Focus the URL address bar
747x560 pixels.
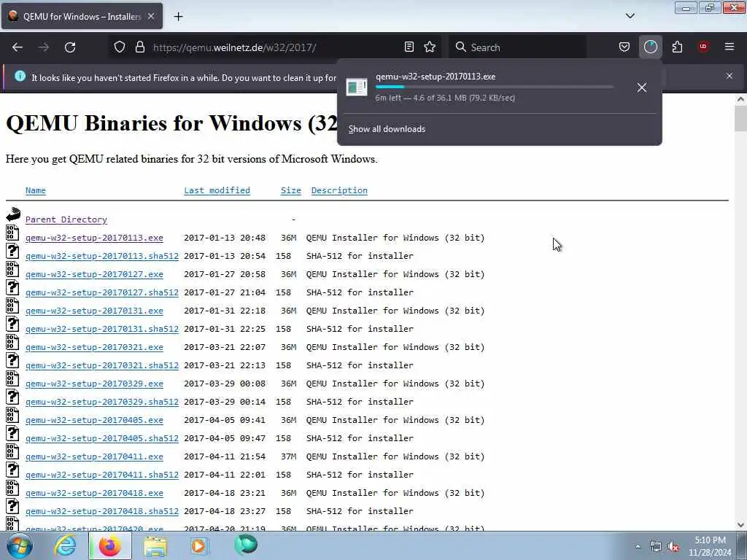click(x=274, y=47)
